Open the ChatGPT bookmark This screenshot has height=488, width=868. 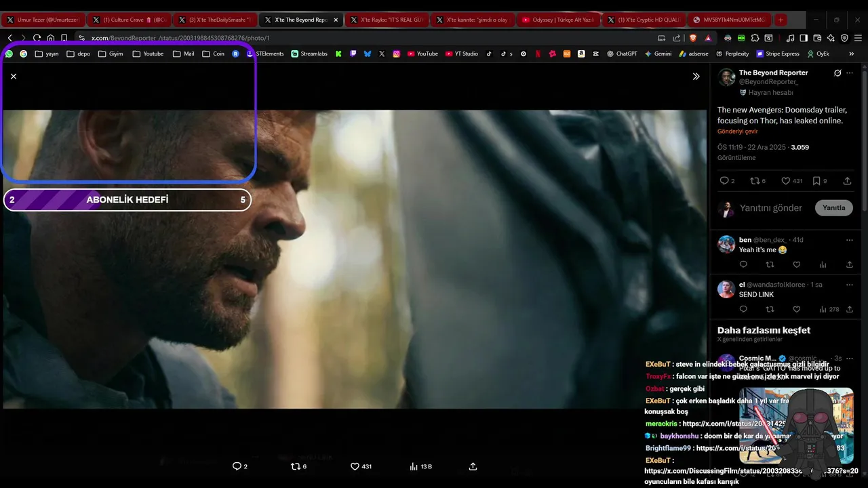pos(622,54)
